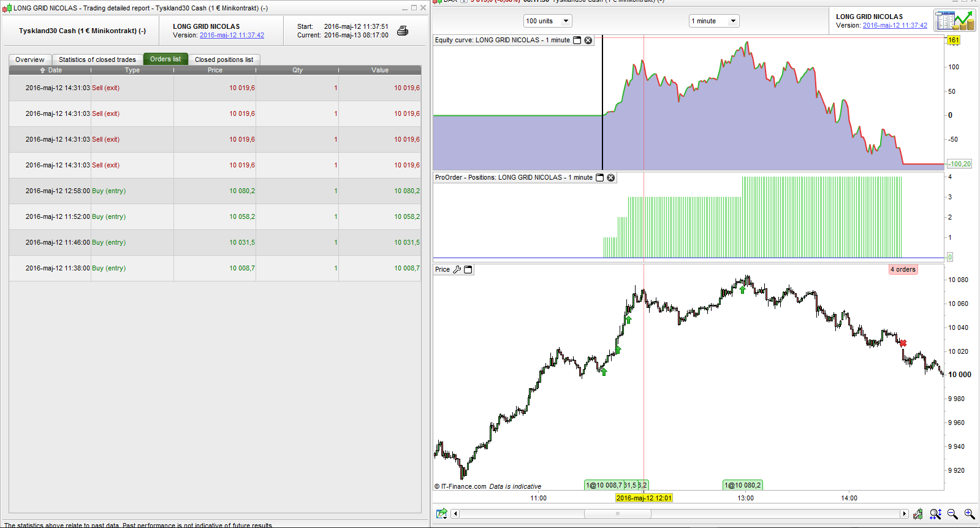Click the buy arrow marker near 10 080

pos(742,289)
